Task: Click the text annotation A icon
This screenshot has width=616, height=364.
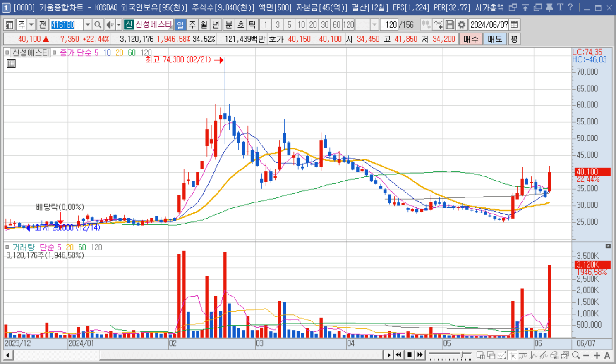Action: 607,355
